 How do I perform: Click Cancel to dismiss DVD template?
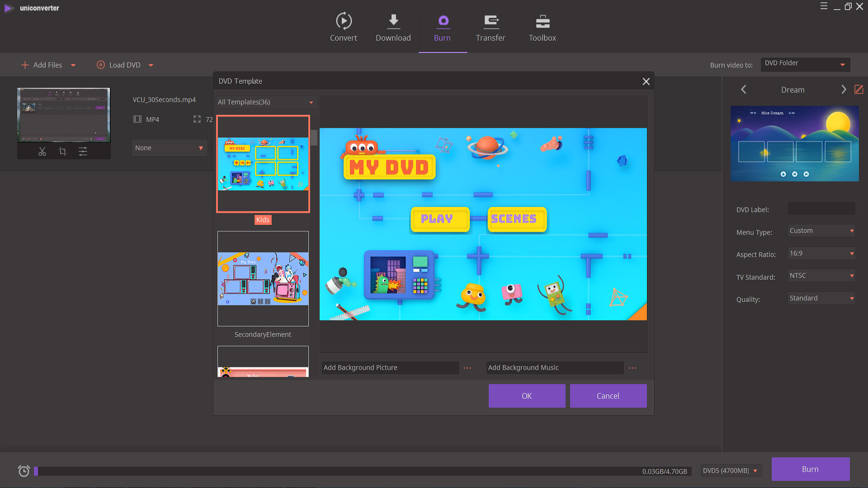point(608,395)
